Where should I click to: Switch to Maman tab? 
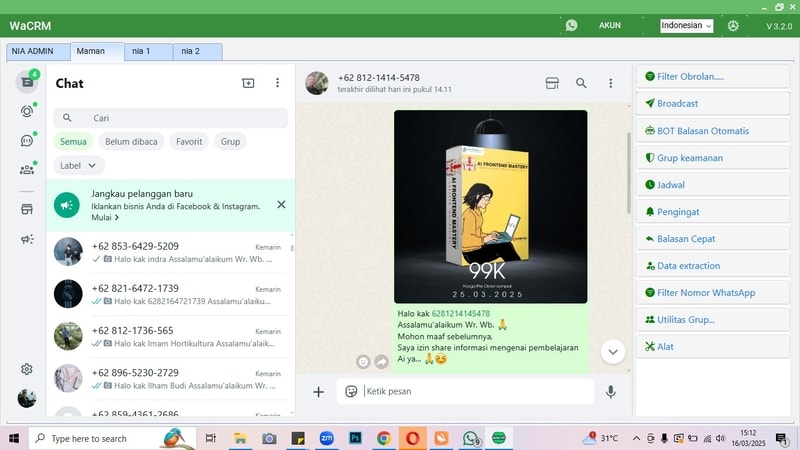coord(97,52)
